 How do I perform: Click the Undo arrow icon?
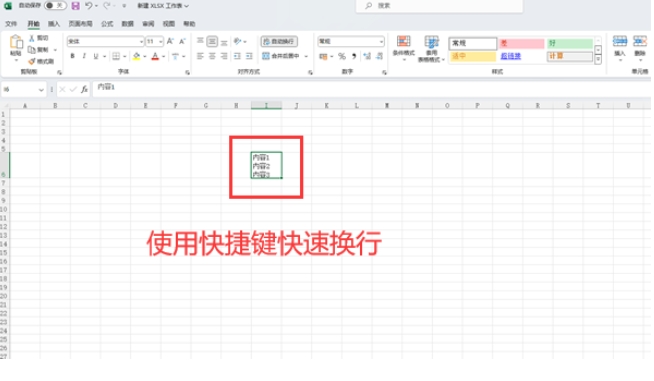pyautogui.click(x=88, y=6)
